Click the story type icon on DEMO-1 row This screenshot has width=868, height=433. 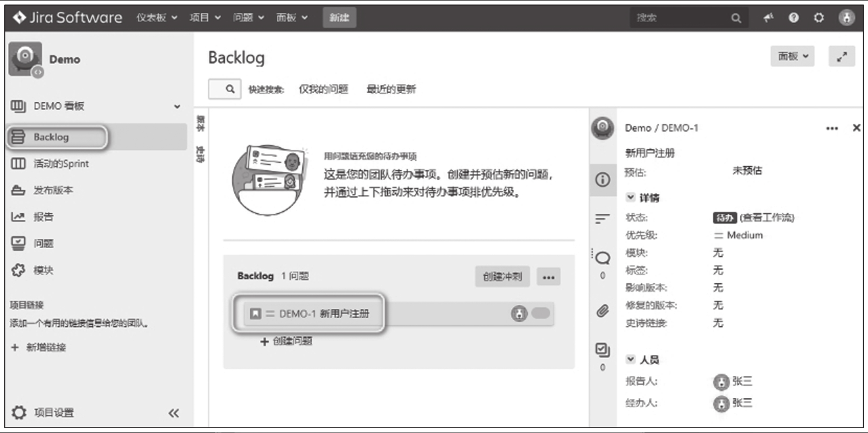256,313
